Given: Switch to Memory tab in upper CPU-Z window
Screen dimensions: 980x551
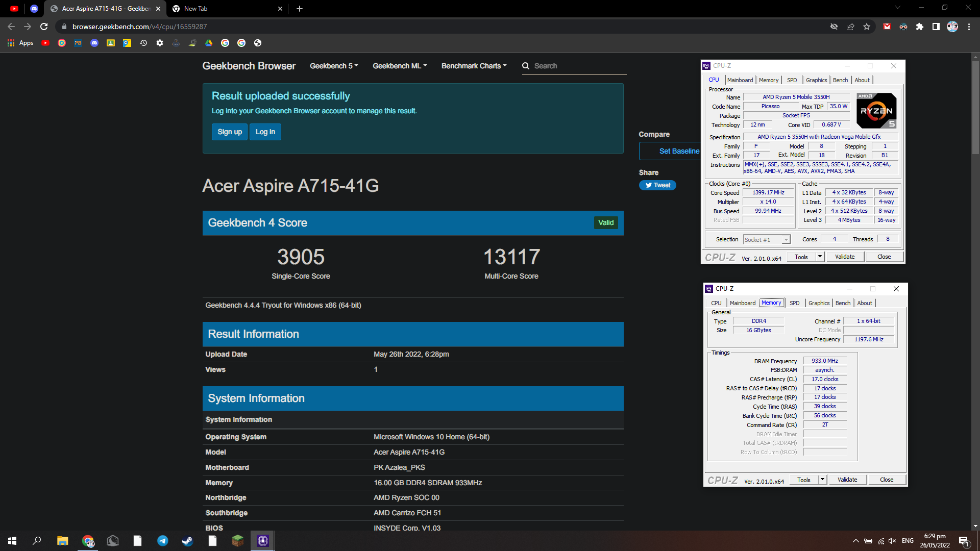Looking at the screenshot, I should point(769,80).
